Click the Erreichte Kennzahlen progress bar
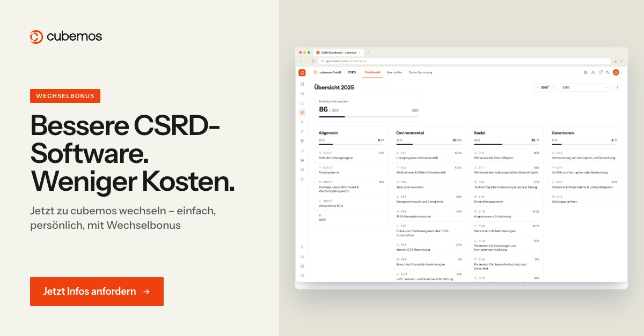Viewport: 644px width, 336px height. pyautogui.click(x=369, y=116)
